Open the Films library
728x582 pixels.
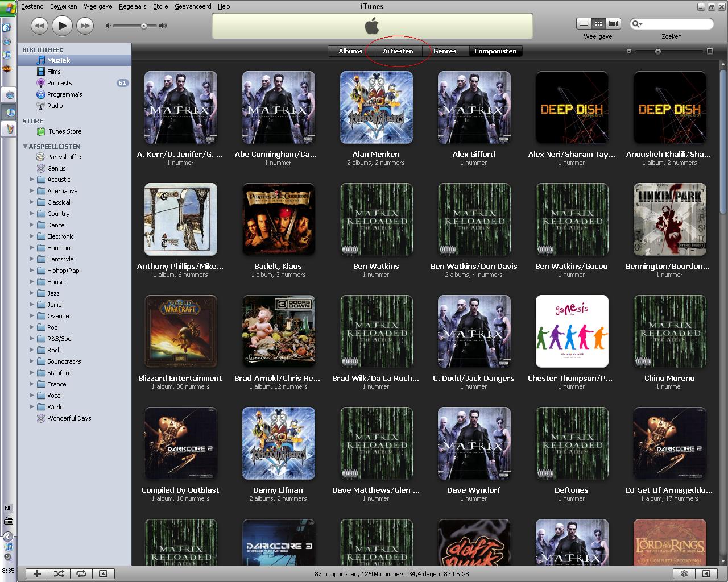[75, 72]
